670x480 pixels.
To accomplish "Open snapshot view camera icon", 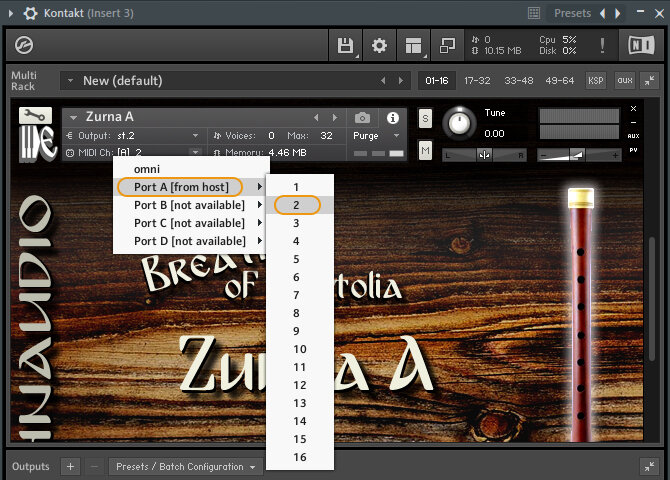I will tap(362, 118).
